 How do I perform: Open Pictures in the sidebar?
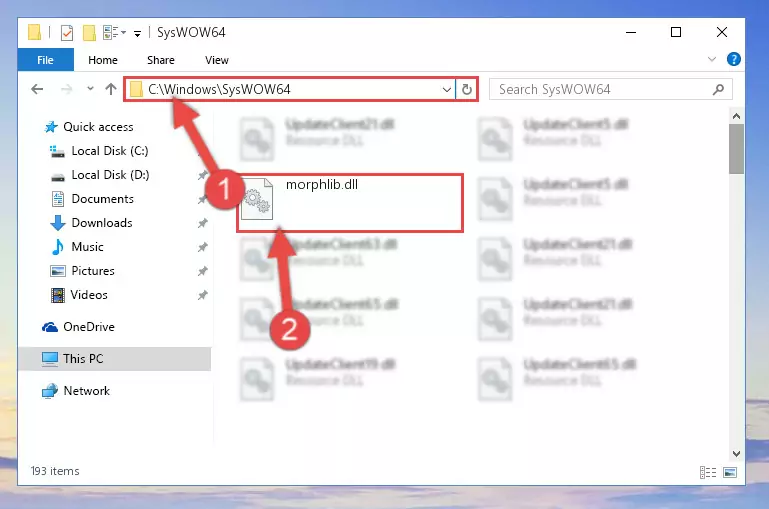pos(82,271)
